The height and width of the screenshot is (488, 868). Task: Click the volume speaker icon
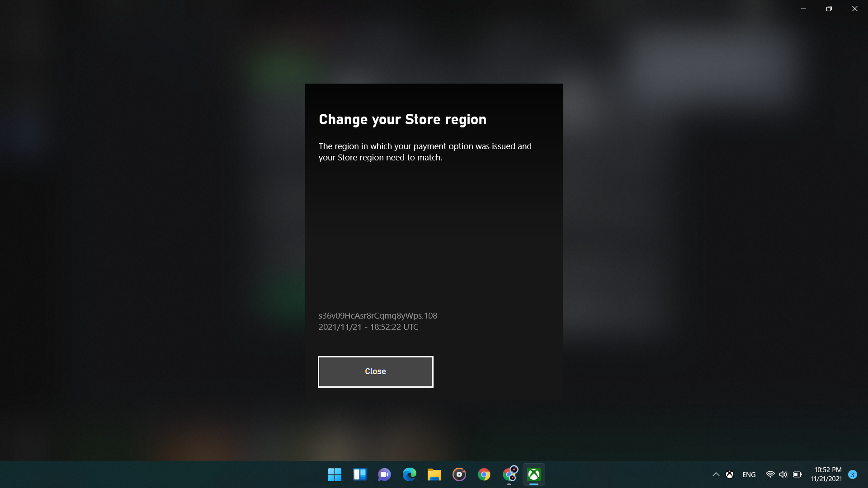[783, 474]
